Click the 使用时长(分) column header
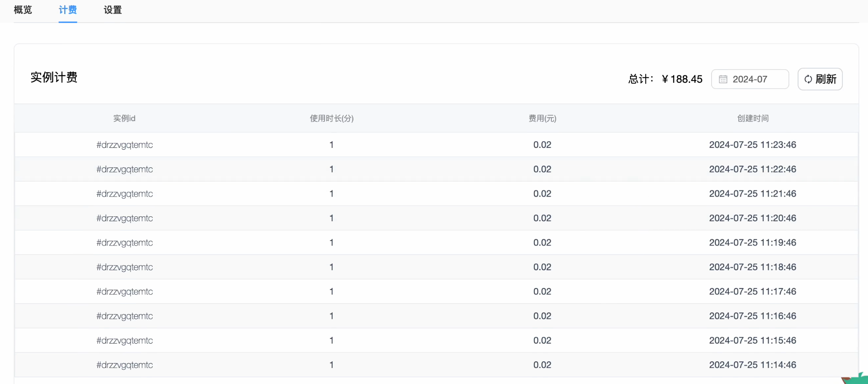Image resolution: width=868 pixels, height=384 pixels. click(x=331, y=119)
